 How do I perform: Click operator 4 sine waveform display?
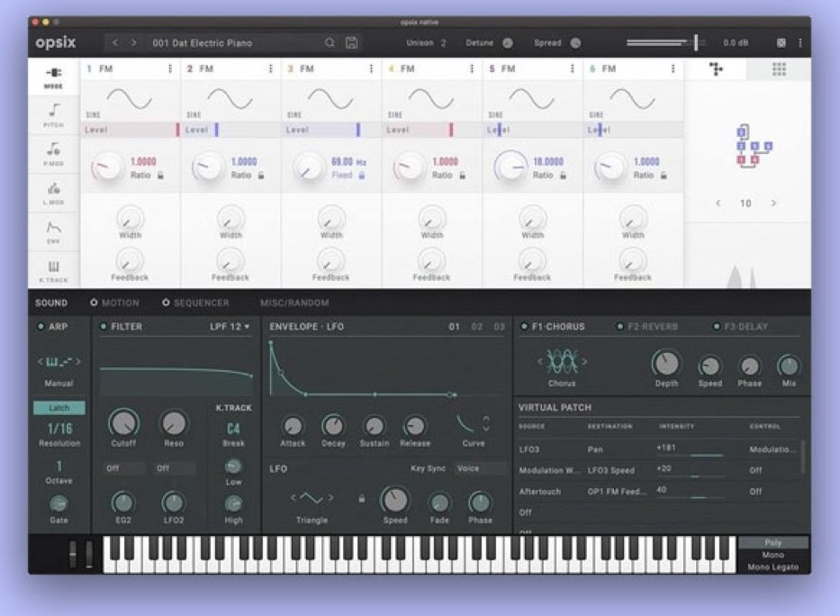pos(431,100)
